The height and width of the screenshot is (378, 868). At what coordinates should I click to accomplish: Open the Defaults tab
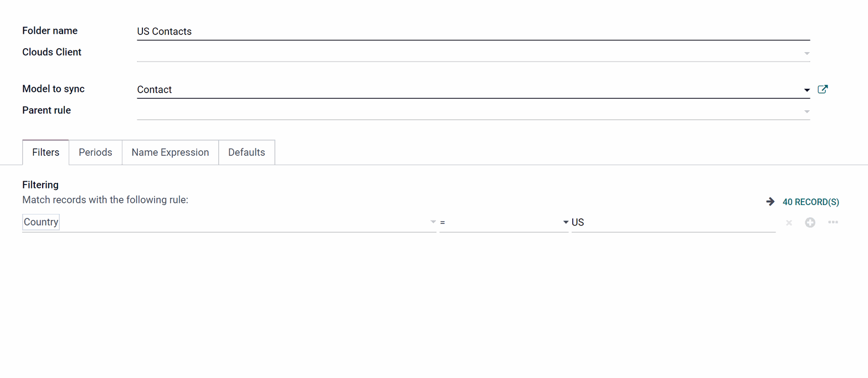pos(246,152)
